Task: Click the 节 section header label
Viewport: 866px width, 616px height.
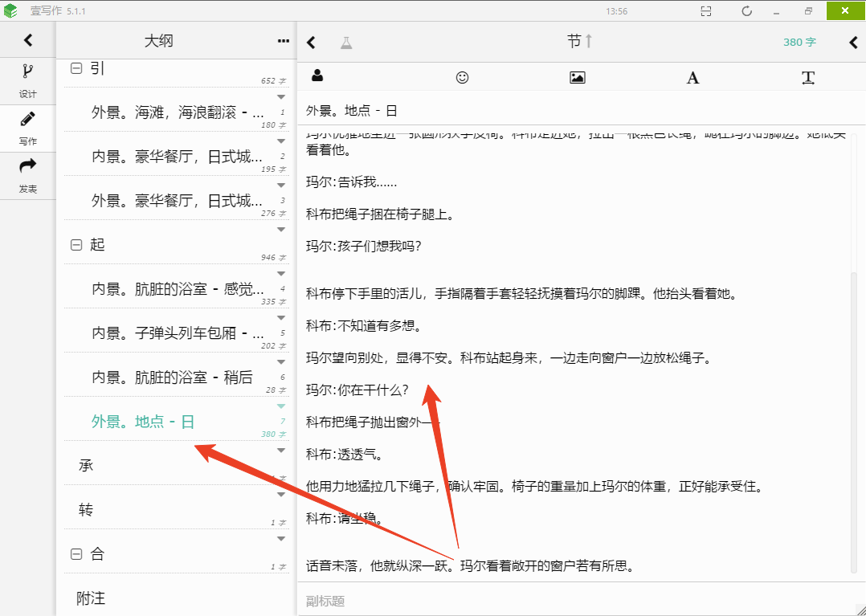Action: coord(574,42)
